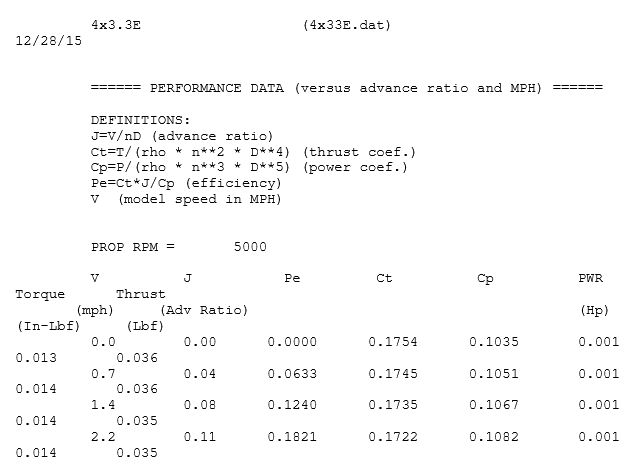
Task: Click the Ct thrust coef. definition line
Action: pos(253,152)
